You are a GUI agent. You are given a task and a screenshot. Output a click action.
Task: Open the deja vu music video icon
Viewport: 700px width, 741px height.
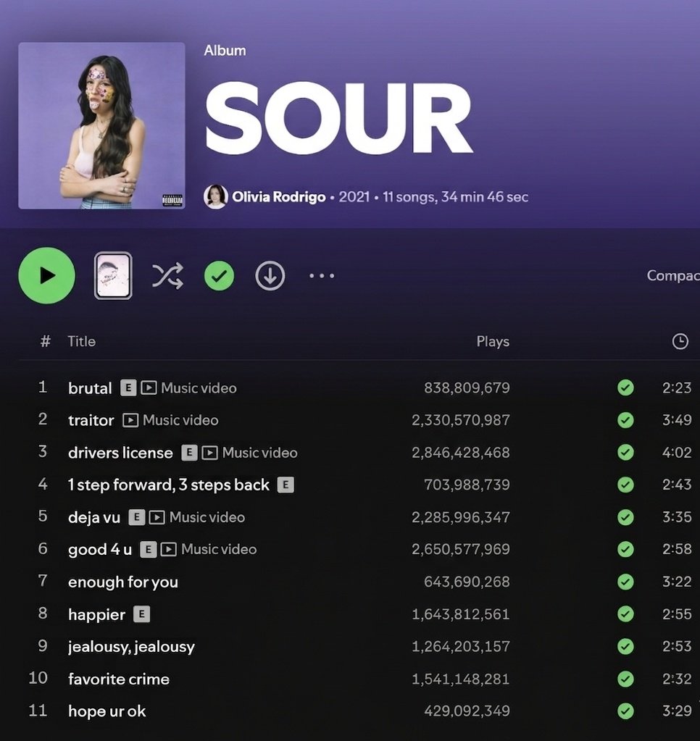[157, 517]
